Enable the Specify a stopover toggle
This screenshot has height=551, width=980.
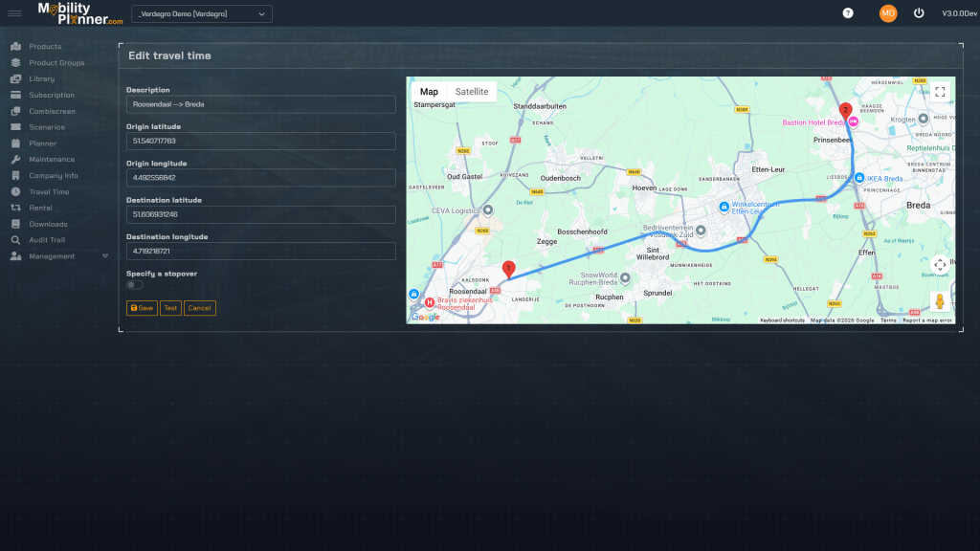click(x=135, y=285)
